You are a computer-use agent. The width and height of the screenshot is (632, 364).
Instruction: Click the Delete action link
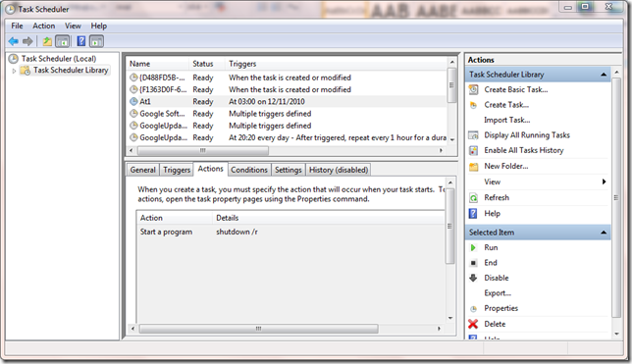[x=495, y=324]
